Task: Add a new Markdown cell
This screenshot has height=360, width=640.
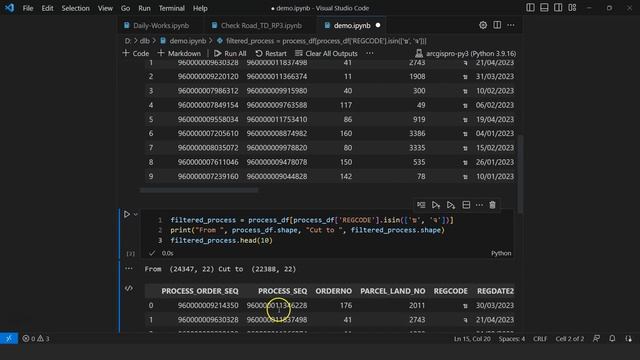Action: [179, 53]
